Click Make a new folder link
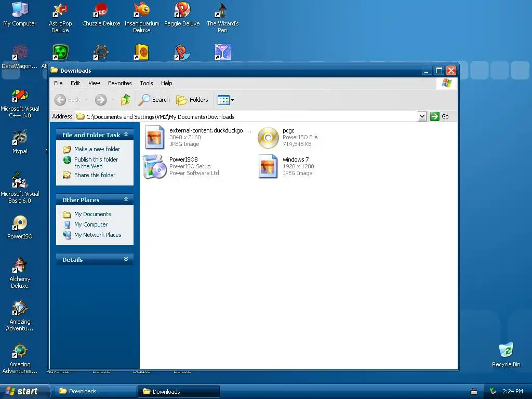Viewport: 532px width, 399px height. click(x=91, y=149)
